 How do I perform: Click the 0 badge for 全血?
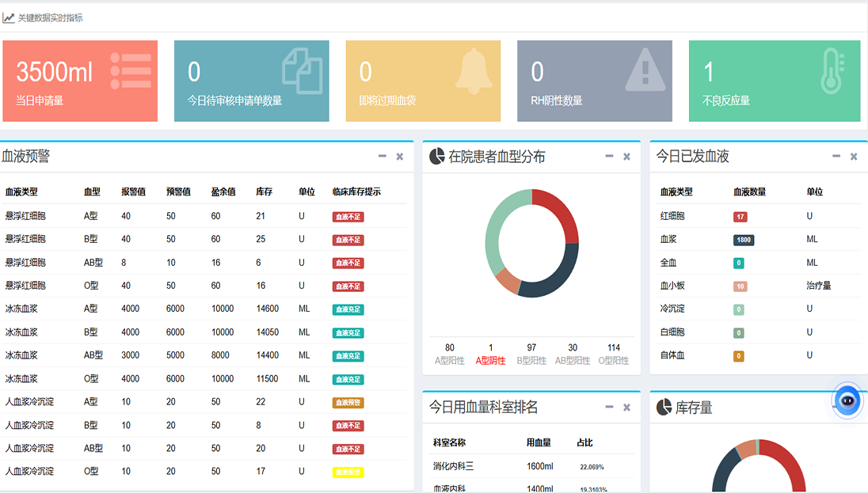(x=738, y=263)
